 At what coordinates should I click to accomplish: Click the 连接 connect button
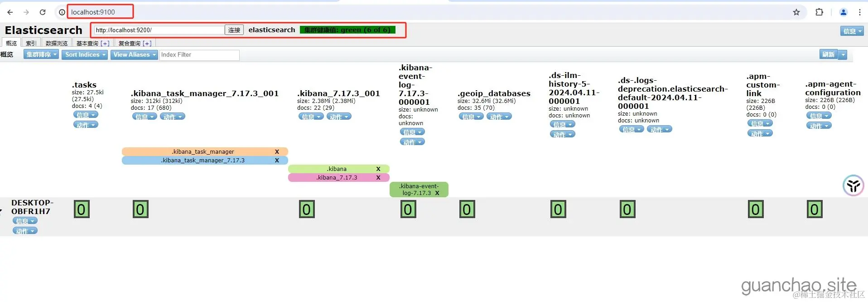click(234, 30)
